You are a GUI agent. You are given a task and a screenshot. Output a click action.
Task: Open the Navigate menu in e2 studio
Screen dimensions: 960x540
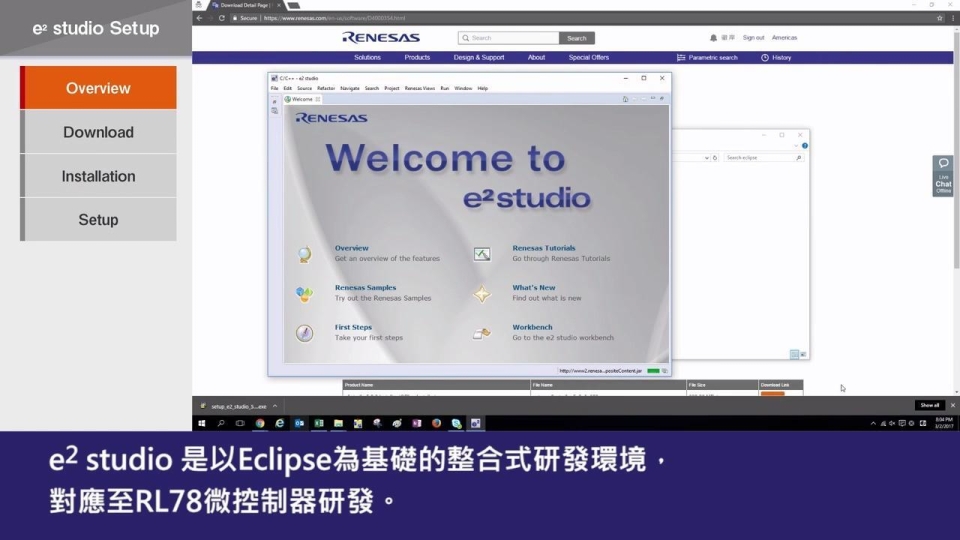pos(350,88)
